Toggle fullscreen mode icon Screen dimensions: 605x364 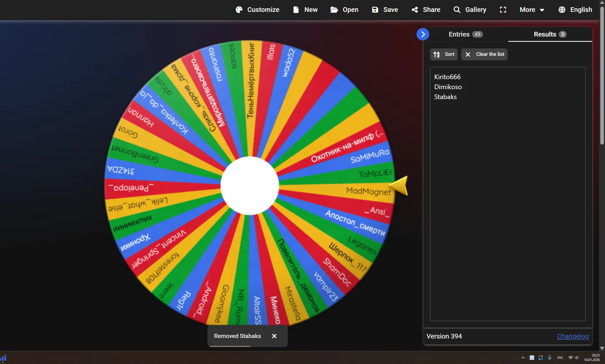[503, 10]
